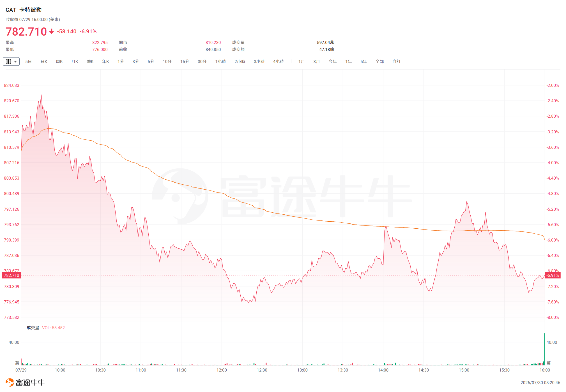This screenshot has width=566, height=392.
Task: Click the red down-arrow icon beside the price
Action: point(52,31)
